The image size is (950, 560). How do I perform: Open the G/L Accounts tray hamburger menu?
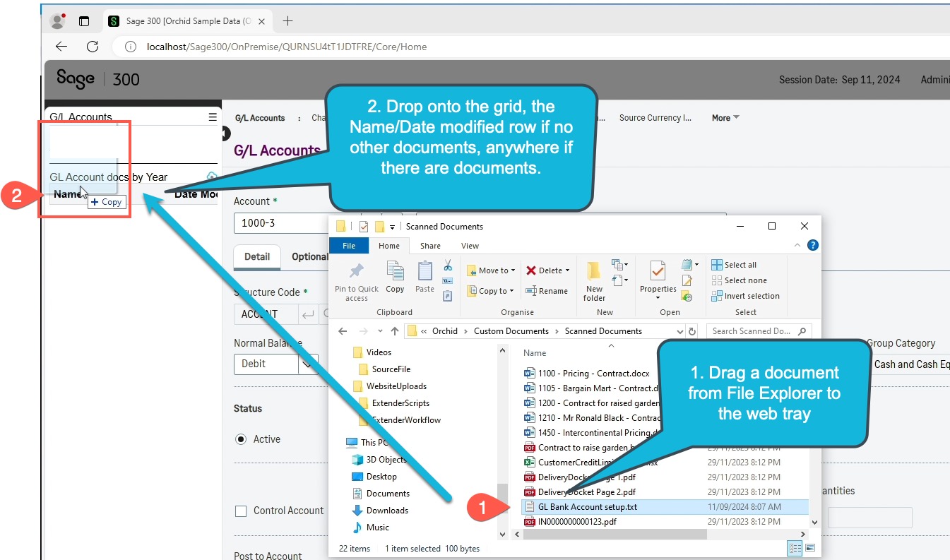pyautogui.click(x=213, y=117)
